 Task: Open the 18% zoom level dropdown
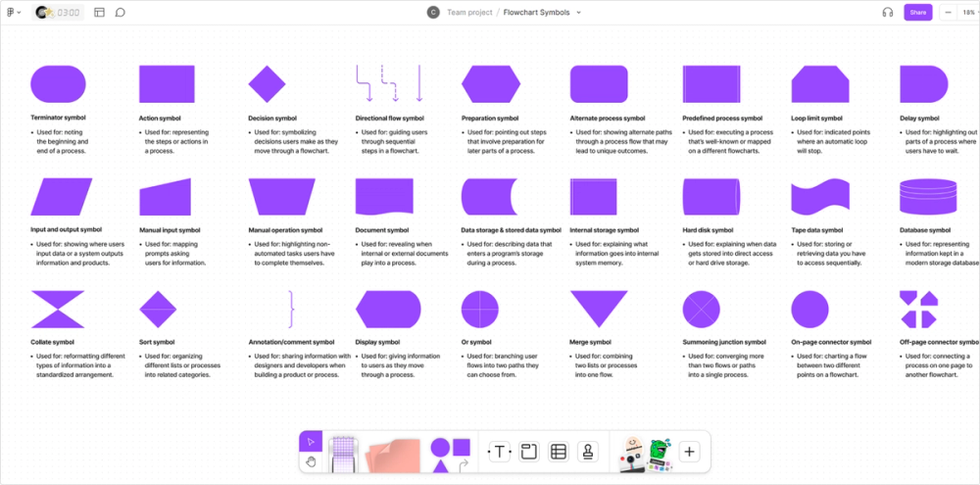[968, 12]
